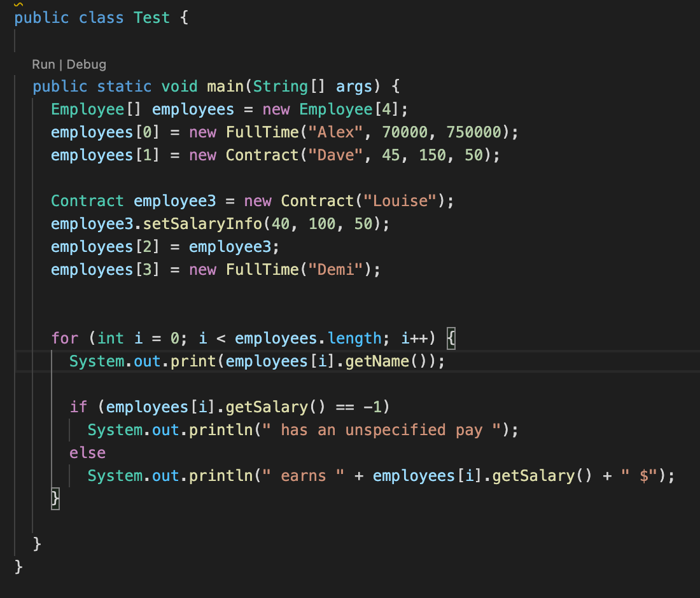This screenshot has height=598, width=700.
Task: Click the closing brace of the for loop
Action: [x=56, y=499]
